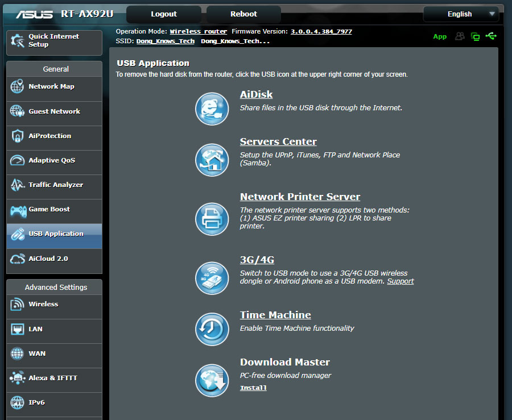Viewport: 512px width, 420px height.
Task: Select the 3G/4G USB modem icon
Action: pyautogui.click(x=212, y=277)
